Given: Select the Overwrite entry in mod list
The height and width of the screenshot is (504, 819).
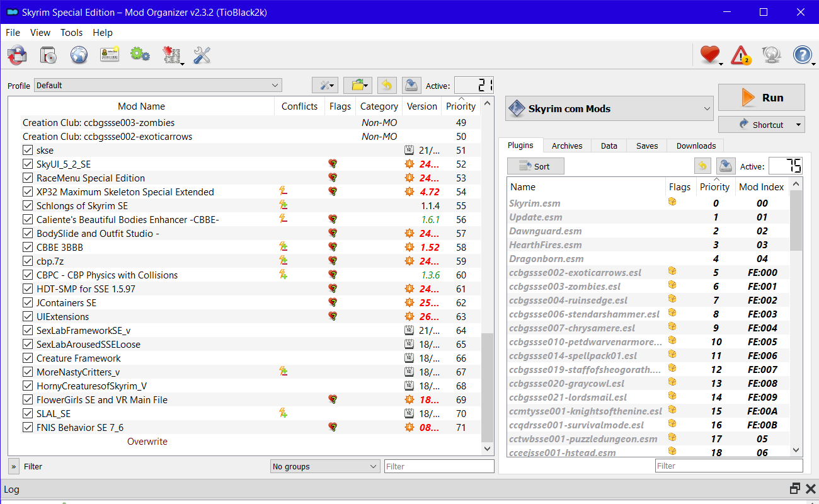Looking at the screenshot, I should [x=147, y=441].
